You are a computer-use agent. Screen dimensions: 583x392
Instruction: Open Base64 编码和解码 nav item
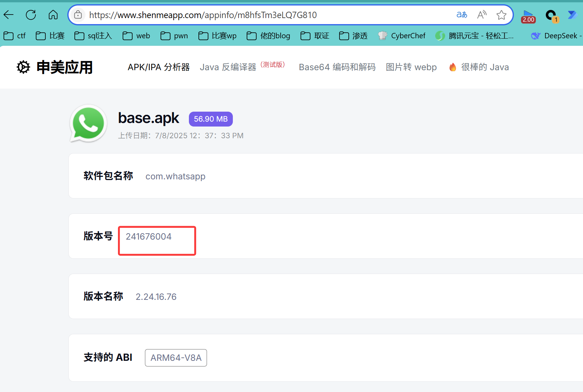coord(337,67)
